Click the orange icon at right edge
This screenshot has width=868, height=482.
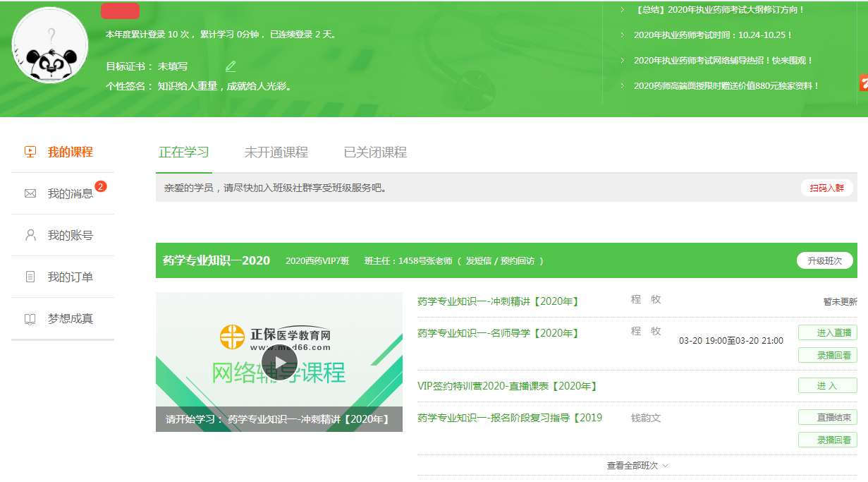[863, 83]
